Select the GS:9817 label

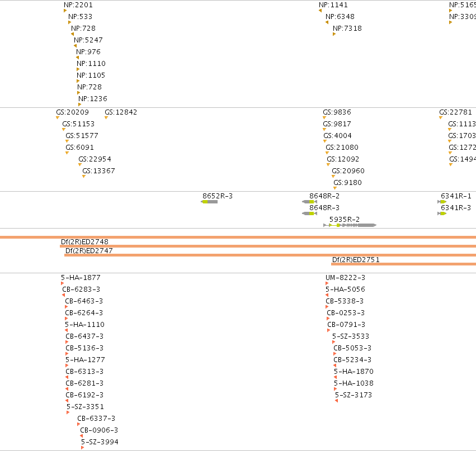point(337,124)
